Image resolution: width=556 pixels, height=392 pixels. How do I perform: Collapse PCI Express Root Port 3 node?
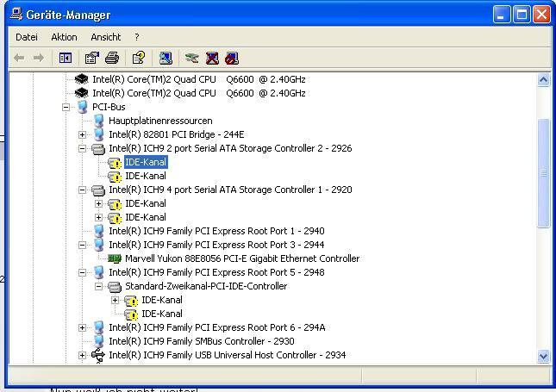[82, 245]
